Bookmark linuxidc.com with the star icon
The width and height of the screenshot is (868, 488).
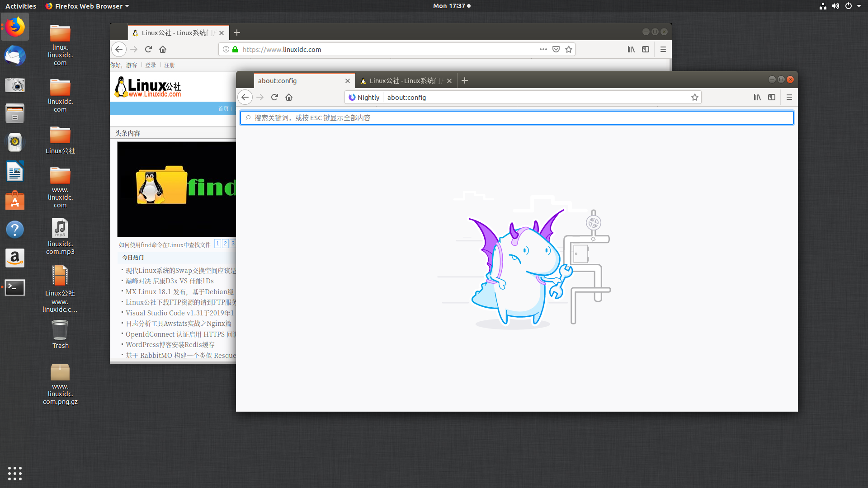tap(569, 49)
